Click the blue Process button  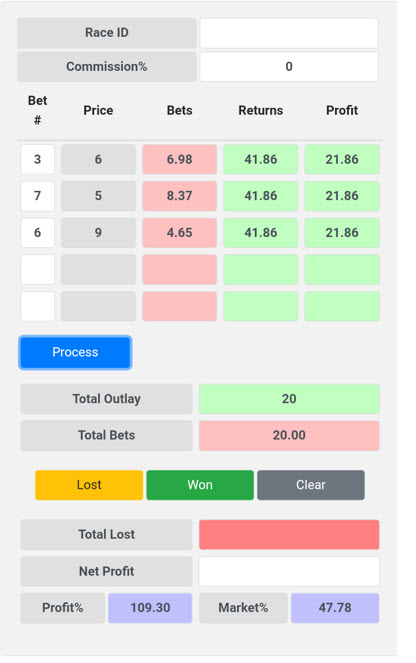click(x=75, y=352)
